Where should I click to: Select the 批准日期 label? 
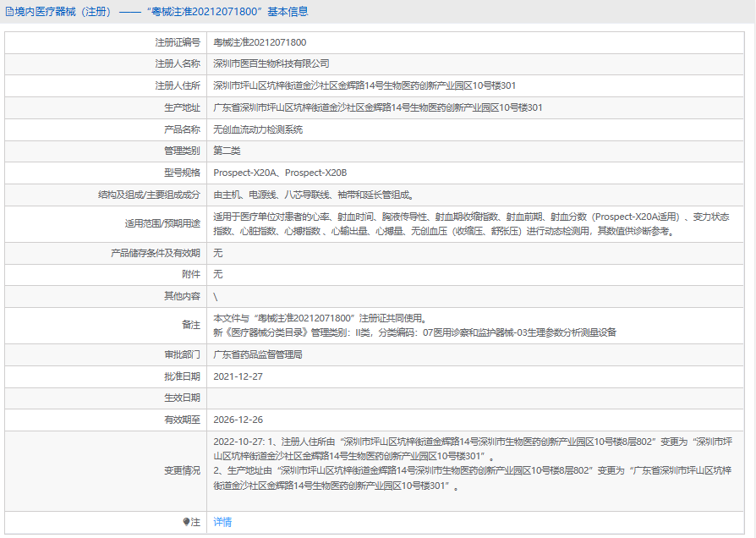[183, 376]
